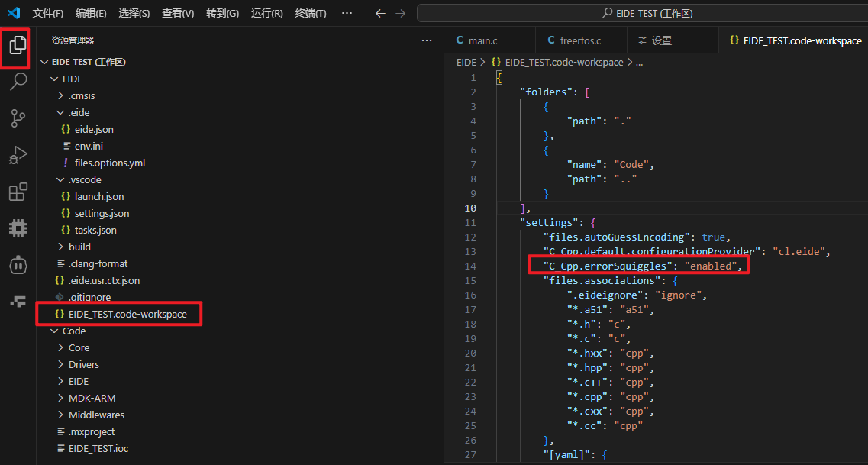Click the "C_Cpp.errorSquiggles" setting key

click(606, 266)
